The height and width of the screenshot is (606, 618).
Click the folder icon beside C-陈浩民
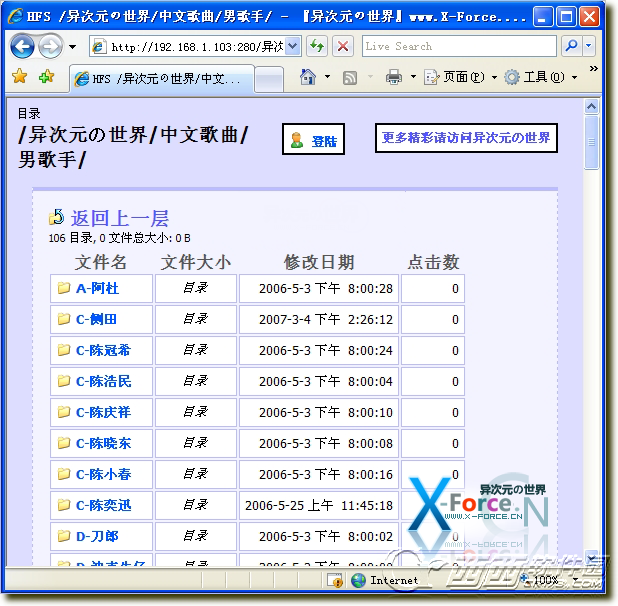pyautogui.click(x=64, y=381)
